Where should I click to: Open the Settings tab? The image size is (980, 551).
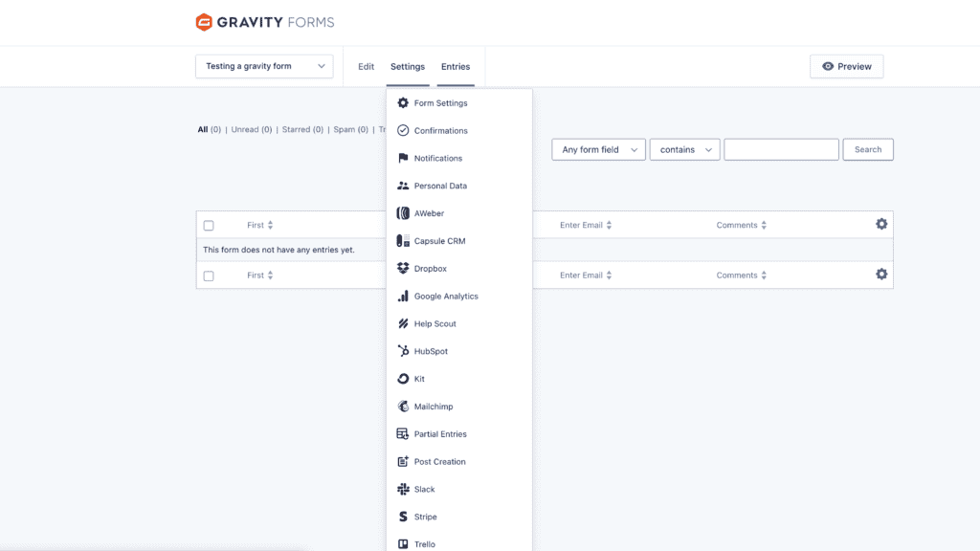tap(408, 66)
